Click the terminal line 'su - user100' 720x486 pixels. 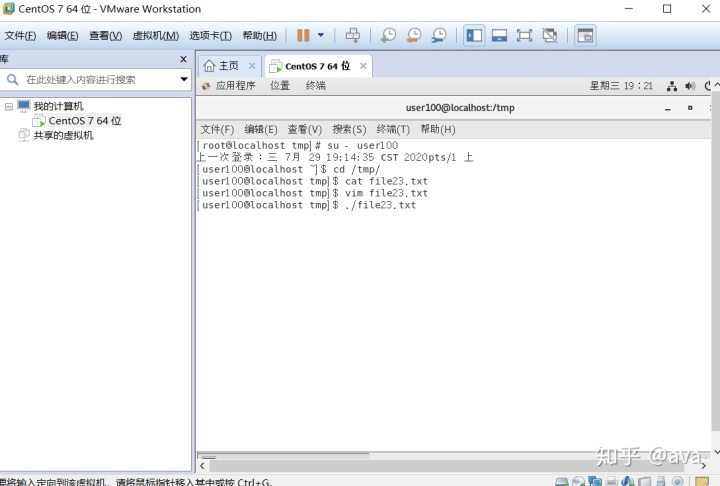pyautogui.click(x=362, y=146)
